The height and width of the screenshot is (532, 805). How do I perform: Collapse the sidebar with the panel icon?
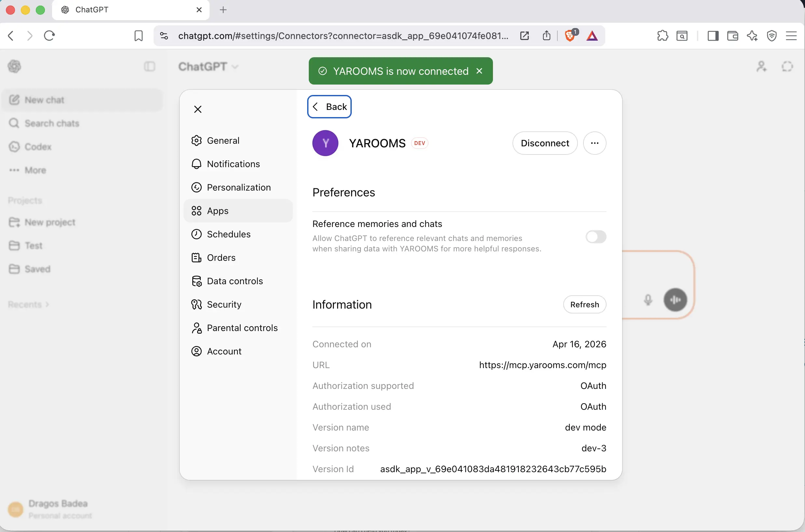[150, 66]
